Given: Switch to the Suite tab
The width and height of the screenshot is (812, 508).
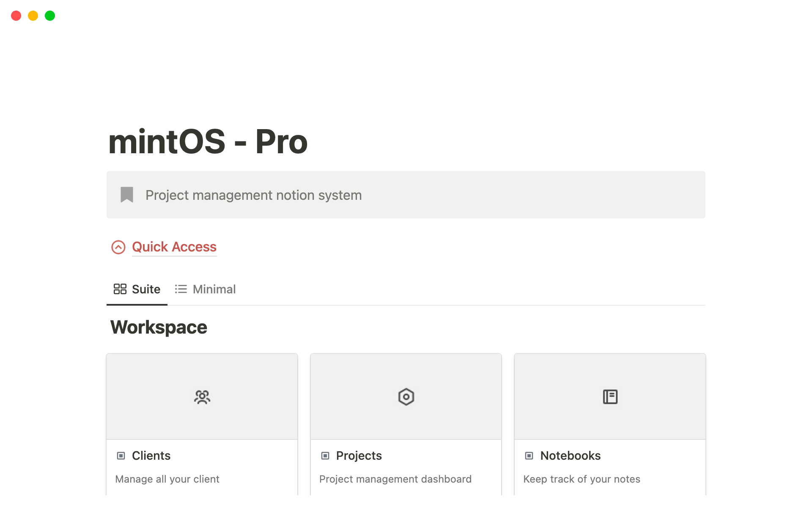Looking at the screenshot, I should (137, 289).
